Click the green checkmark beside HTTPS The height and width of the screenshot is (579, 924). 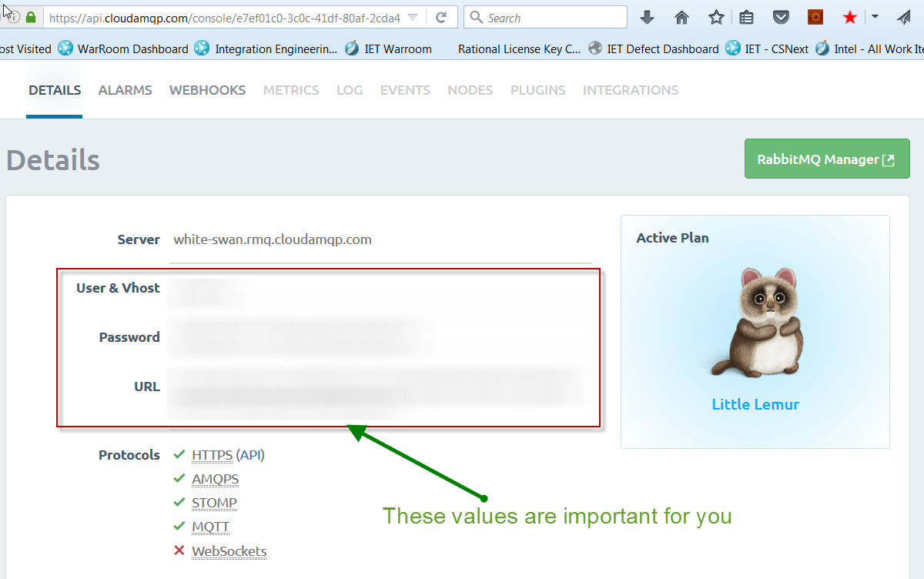[179, 454]
